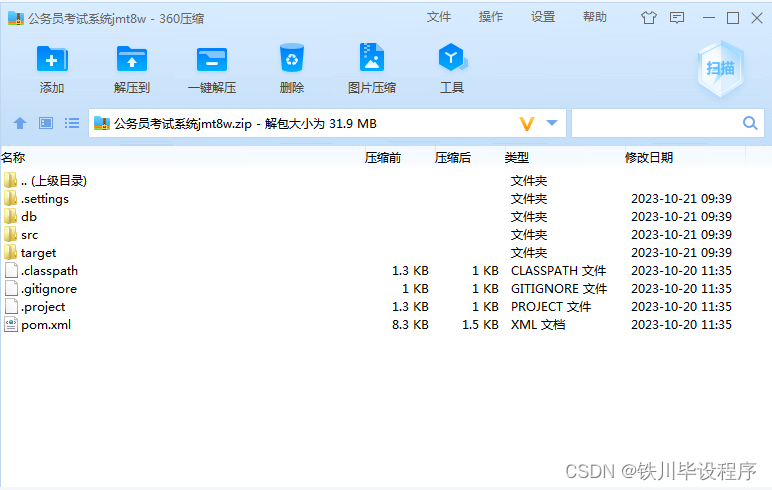
Task: Sort by the 修改日期 column header
Action: (648, 158)
